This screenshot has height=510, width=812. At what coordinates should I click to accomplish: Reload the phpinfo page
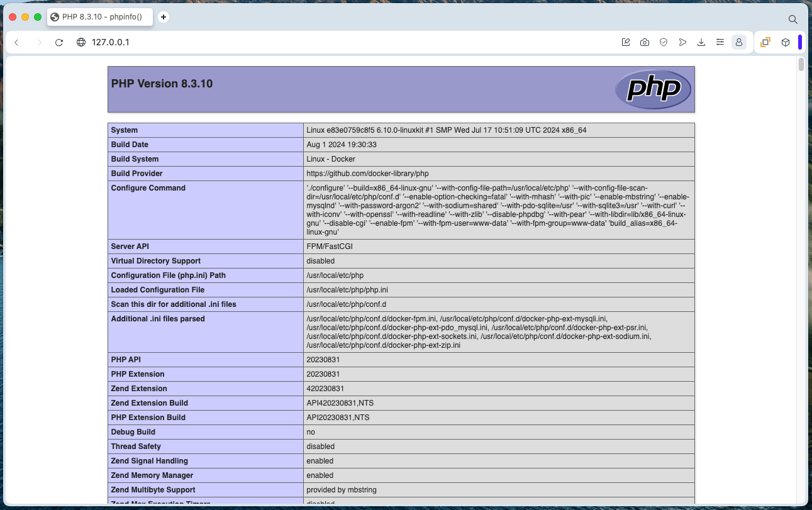coord(59,42)
